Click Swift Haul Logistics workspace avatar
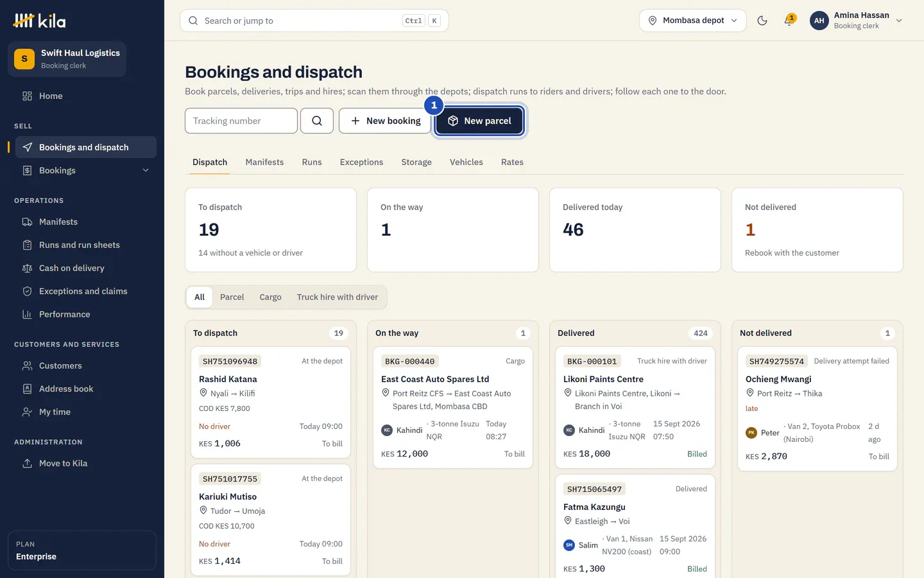Viewport: 924px width, 578px height. [24, 59]
